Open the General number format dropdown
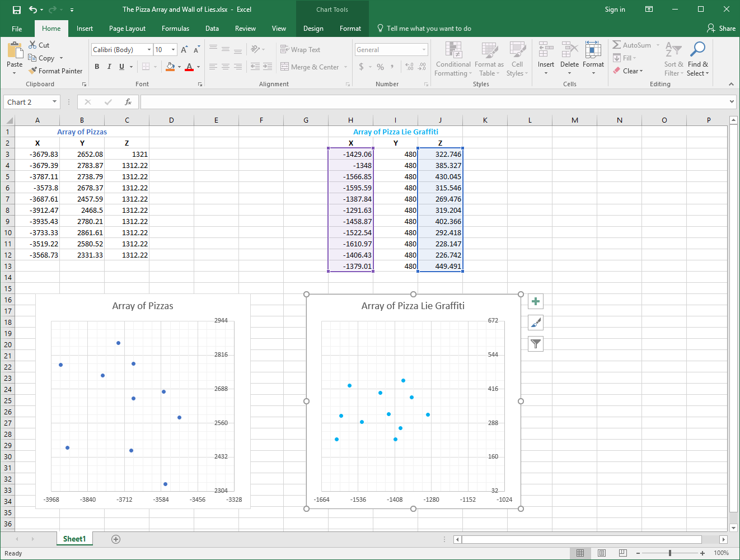 pos(424,50)
